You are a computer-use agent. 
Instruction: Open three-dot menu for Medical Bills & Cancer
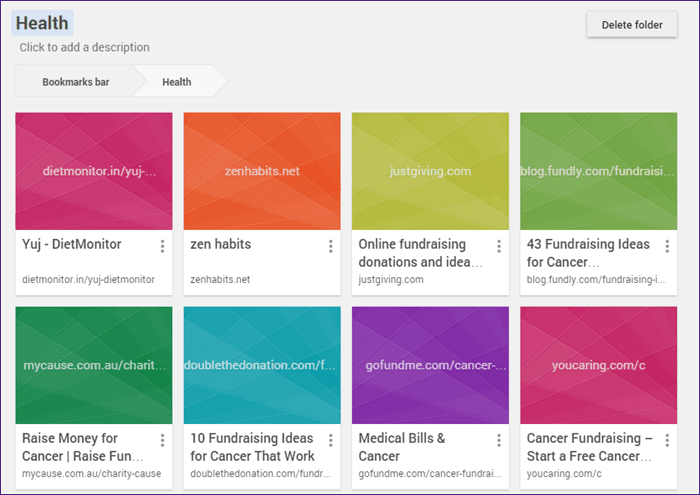[499, 441]
